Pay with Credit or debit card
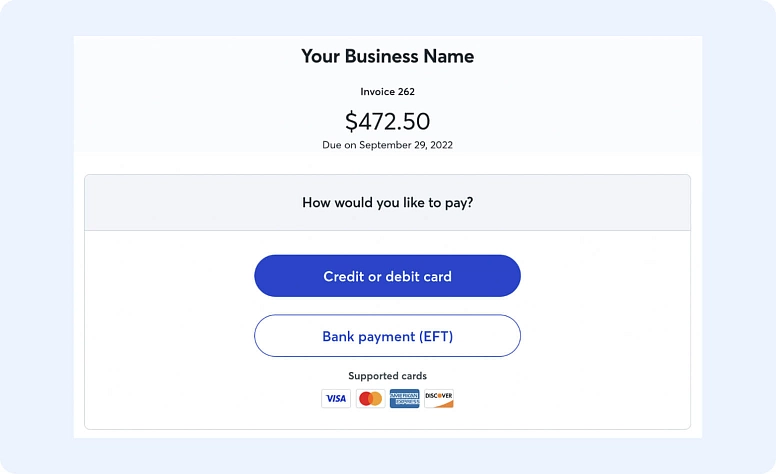Image resolution: width=776 pixels, height=474 pixels. (388, 276)
